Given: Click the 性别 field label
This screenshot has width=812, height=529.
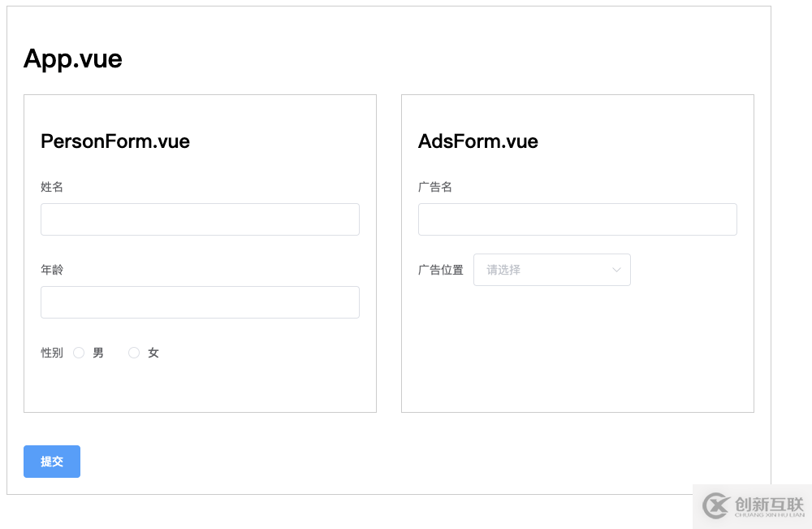Looking at the screenshot, I should coord(52,353).
